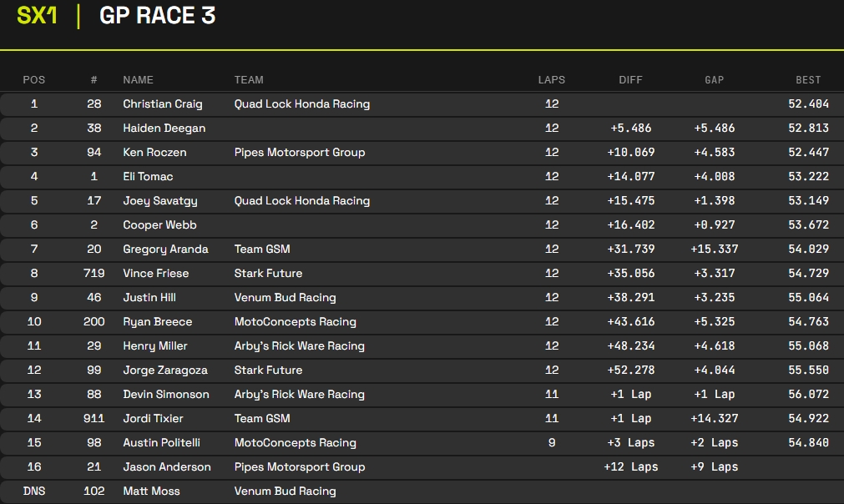Click the SX1 class label
The width and height of the screenshot is (844, 504).
[37, 15]
